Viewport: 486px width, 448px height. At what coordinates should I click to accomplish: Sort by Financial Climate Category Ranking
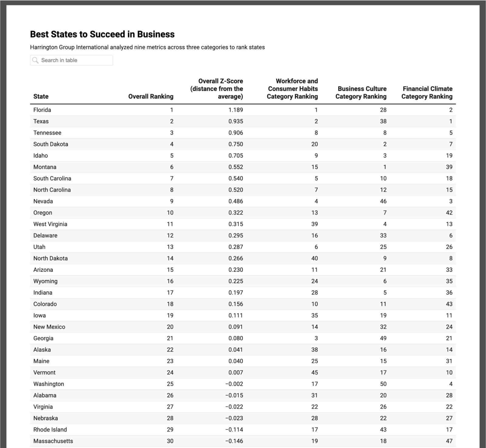pos(427,93)
